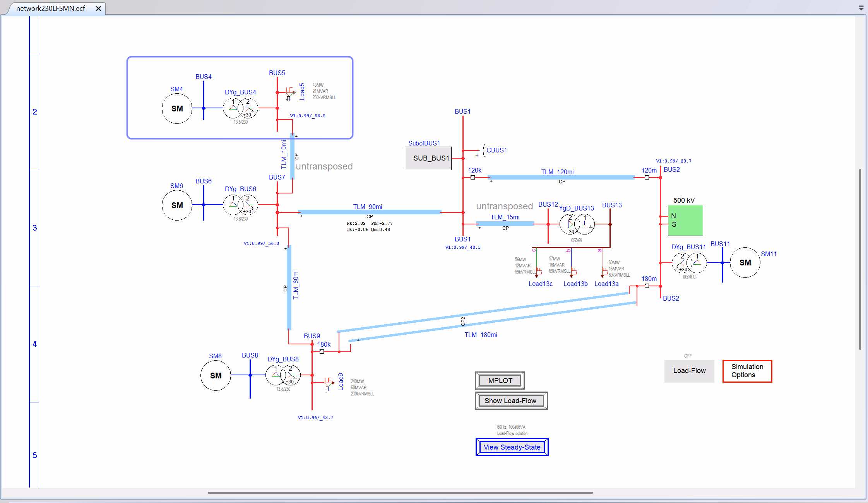Select the TLM_15mi transmission line
The image size is (868, 503).
(x=505, y=224)
